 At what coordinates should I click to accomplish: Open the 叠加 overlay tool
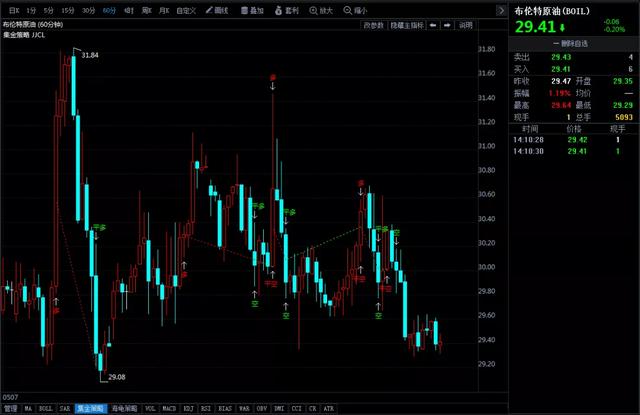(252, 11)
